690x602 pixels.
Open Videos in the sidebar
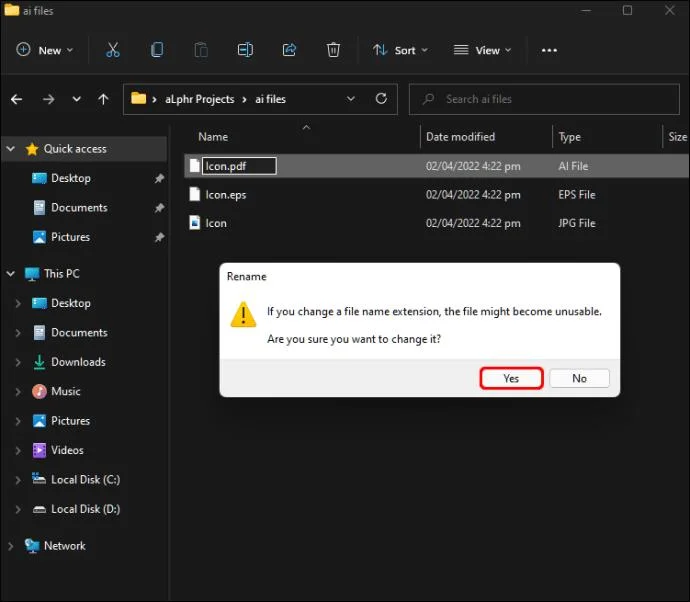67,450
